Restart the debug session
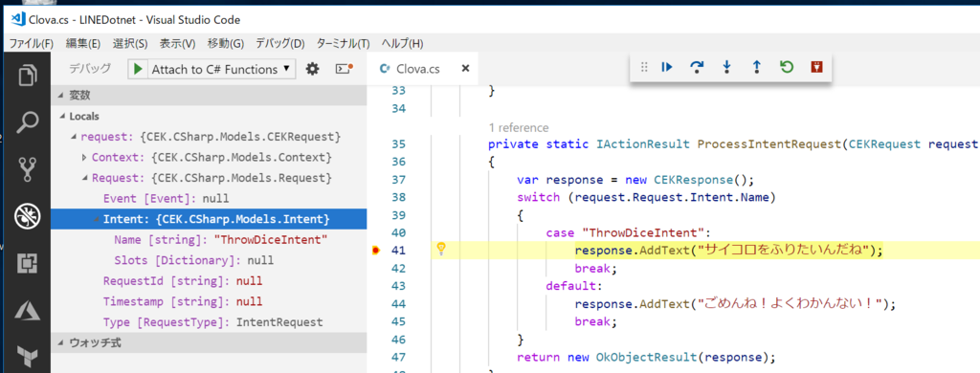Image resolution: width=980 pixels, height=373 pixels. [787, 67]
